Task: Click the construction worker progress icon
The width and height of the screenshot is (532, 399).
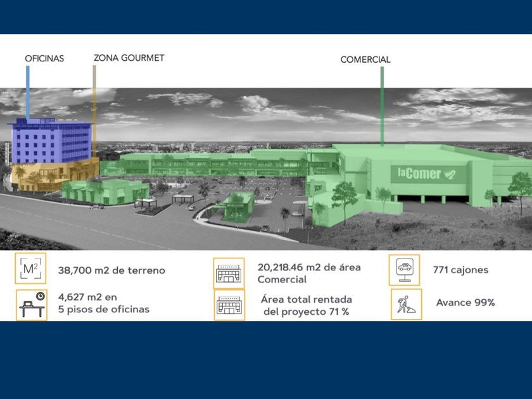Action: click(x=407, y=305)
